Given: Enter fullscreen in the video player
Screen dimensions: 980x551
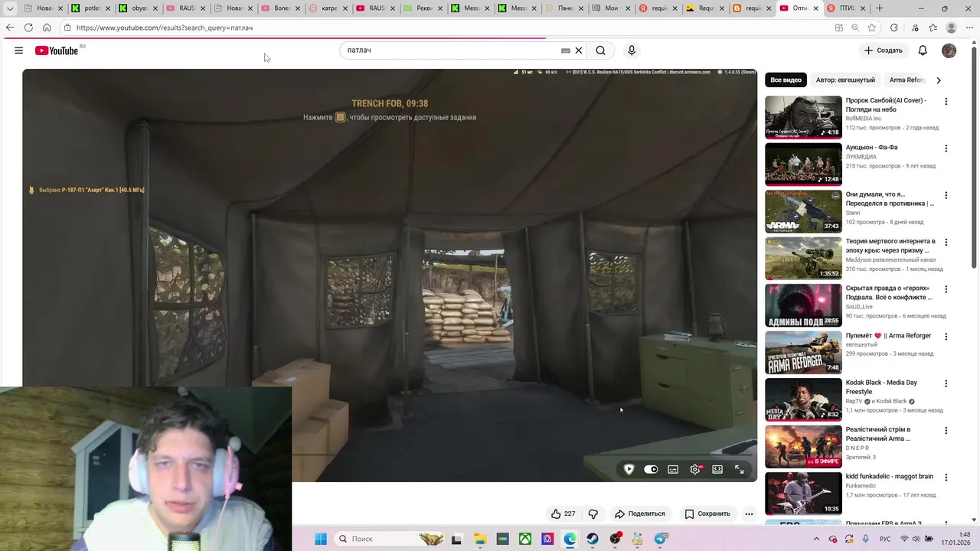Looking at the screenshot, I should click(740, 469).
